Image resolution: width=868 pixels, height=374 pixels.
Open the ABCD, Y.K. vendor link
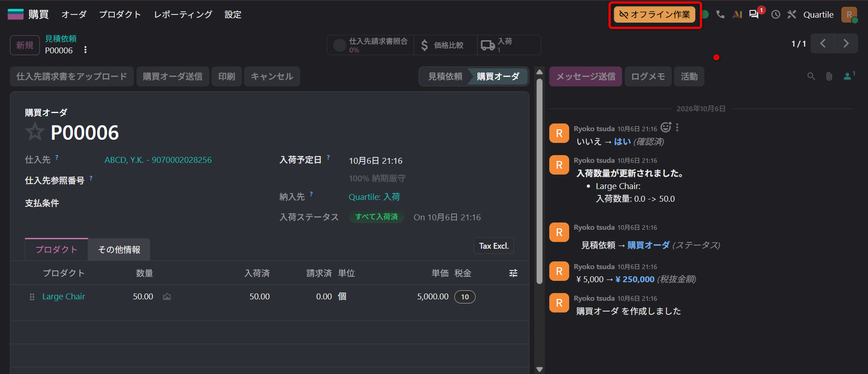[158, 160]
